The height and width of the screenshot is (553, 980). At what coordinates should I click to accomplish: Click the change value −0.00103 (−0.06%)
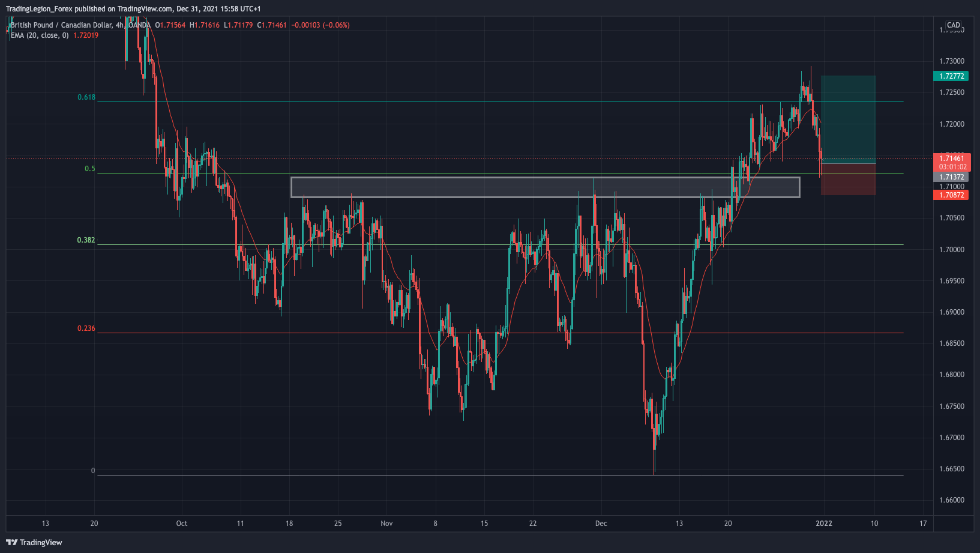(320, 25)
